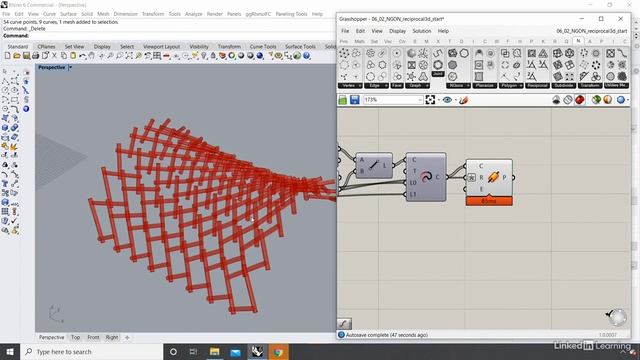Viewport: 640px width, 360px height.
Task: Open preview mesh quality dropdown arrow
Action: [628, 100]
